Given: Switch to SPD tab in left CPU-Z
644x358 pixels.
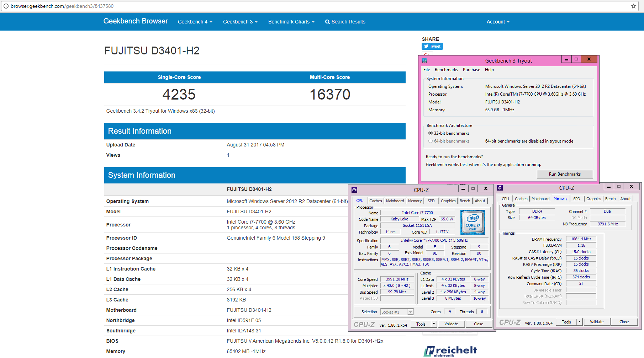Looking at the screenshot, I should tap(431, 201).
